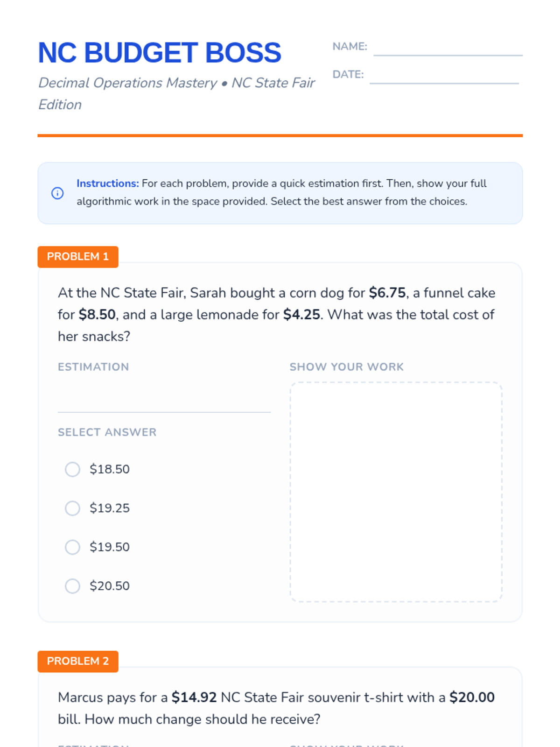Screen dimensions: 560x747
Task: Click inside Problem 1's dashed work box
Action: (396, 492)
